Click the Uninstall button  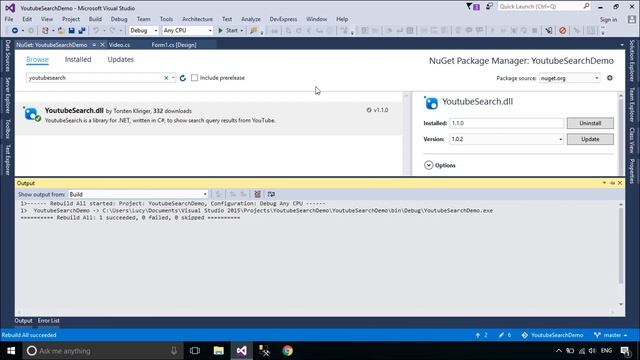[590, 123]
